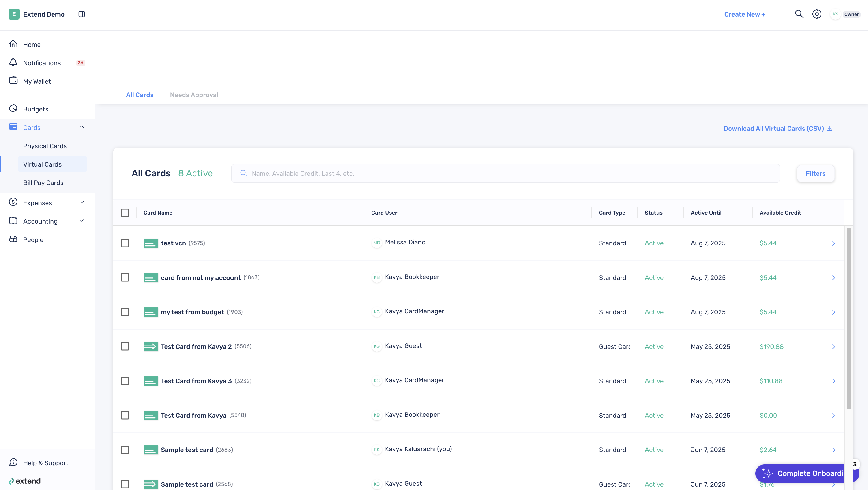
Task: Click the sparkle icon on Complete Onboarding
Action: tap(768, 473)
